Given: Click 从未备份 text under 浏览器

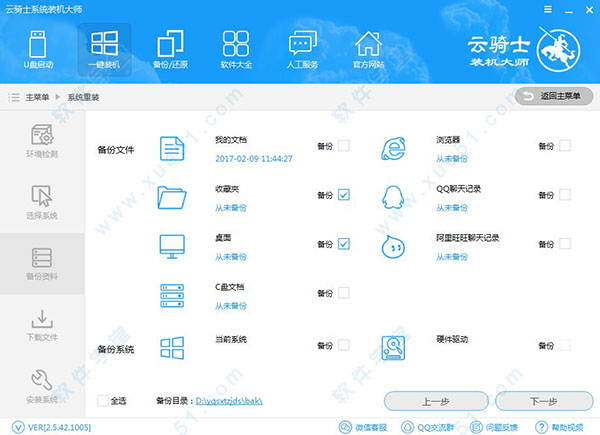Looking at the screenshot, I should (452, 159).
